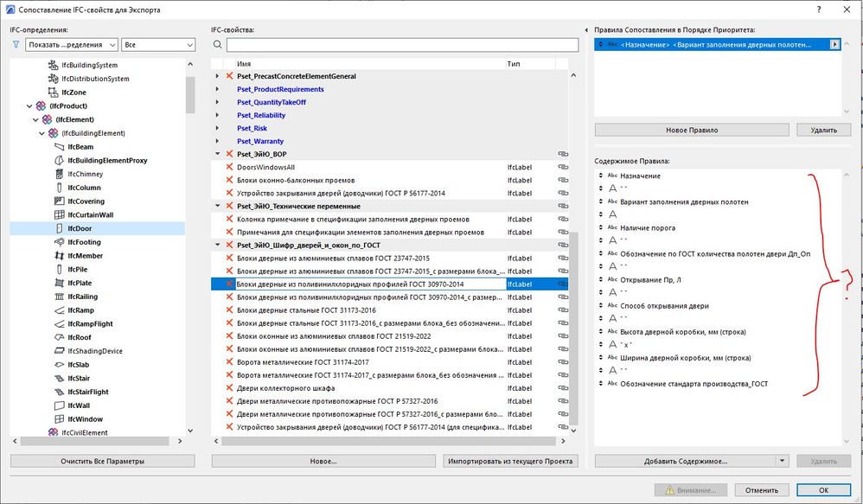Select the IfcBuildingSystem icon
Viewport: 863px width, 504px height.
pyautogui.click(x=54, y=65)
